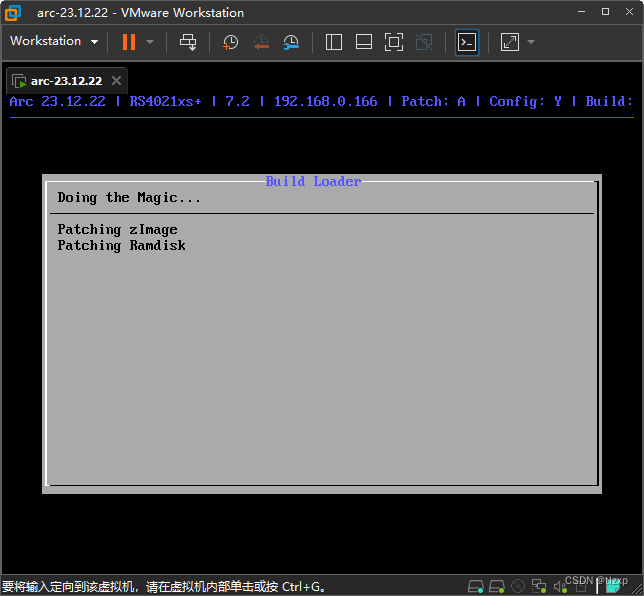Minimize the VMware Workstation window
This screenshot has width=644, height=596.
click(582, 12)
